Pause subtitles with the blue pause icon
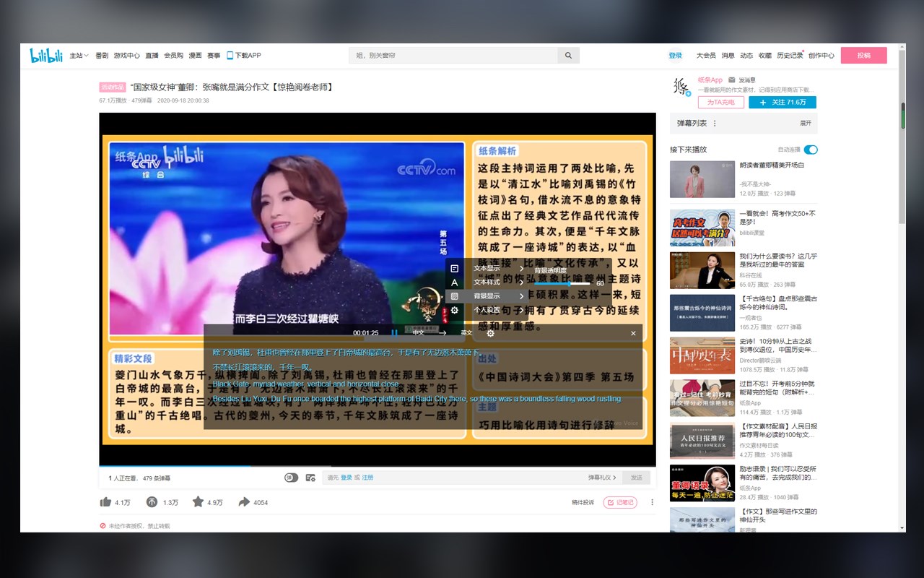Viewport: 924px width, 578px height. pyautogui.click(x=394, y=333)
